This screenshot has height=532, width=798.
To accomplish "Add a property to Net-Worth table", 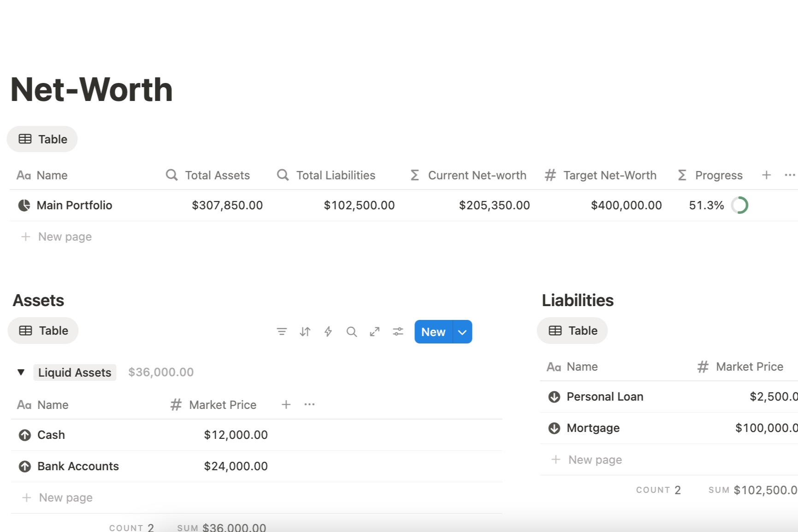I will coord(766,175).
